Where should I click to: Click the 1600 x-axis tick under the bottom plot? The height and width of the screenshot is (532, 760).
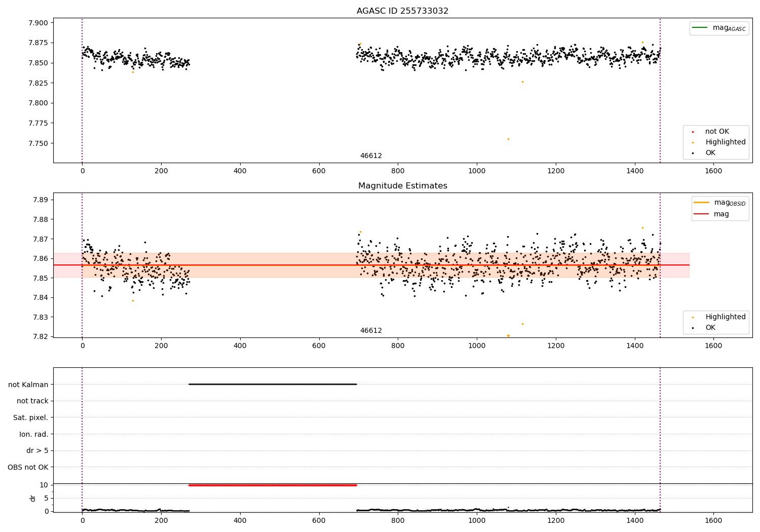pos(713,520)
